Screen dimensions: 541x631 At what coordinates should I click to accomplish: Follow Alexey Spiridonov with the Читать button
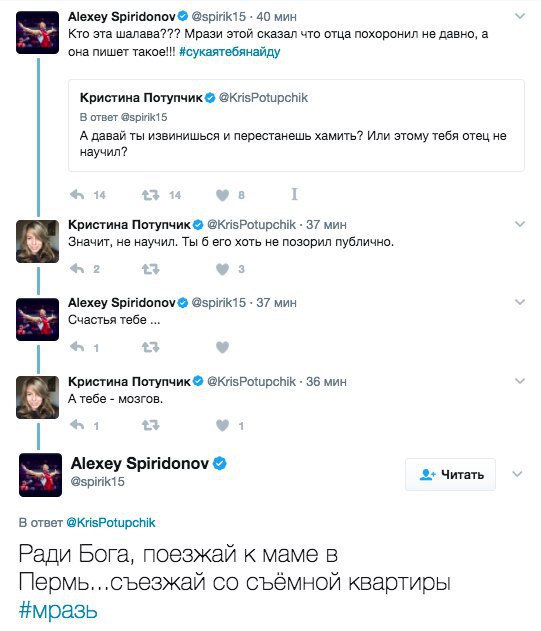(x=450, y=474)
